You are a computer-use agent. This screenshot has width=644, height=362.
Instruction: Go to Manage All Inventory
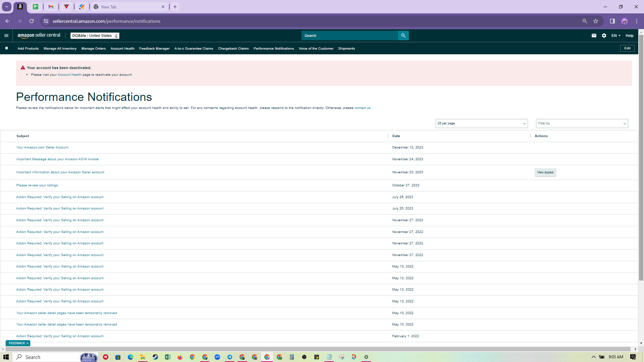coord(60,49)
